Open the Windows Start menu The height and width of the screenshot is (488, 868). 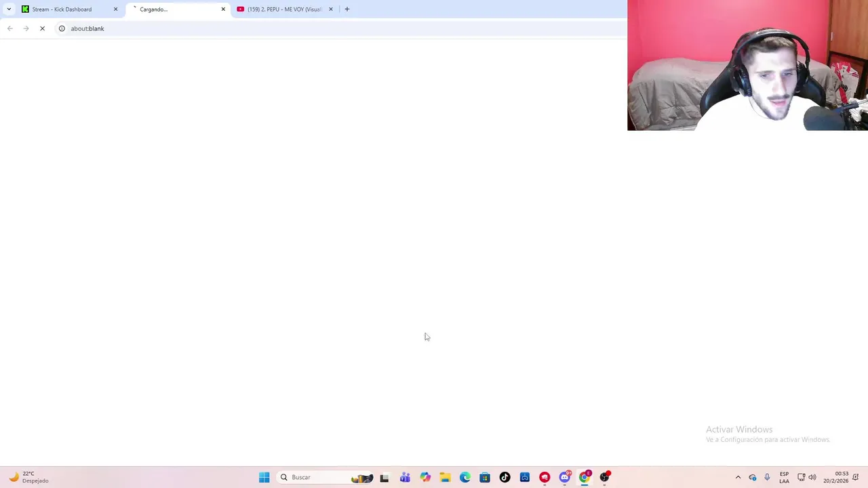(x=264, y=477)
